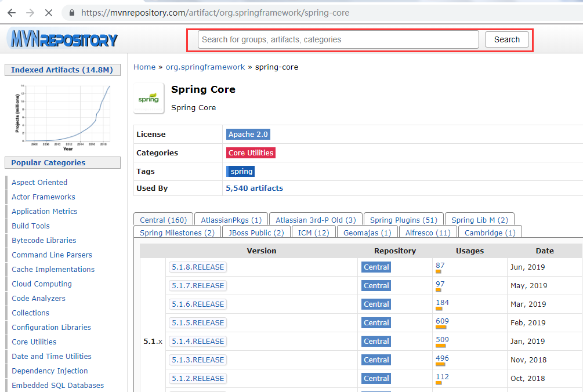Image resolution: width=583 pixels, height=392 pixels.
Task: Click the MVNRepository logo
Action: 64,39
